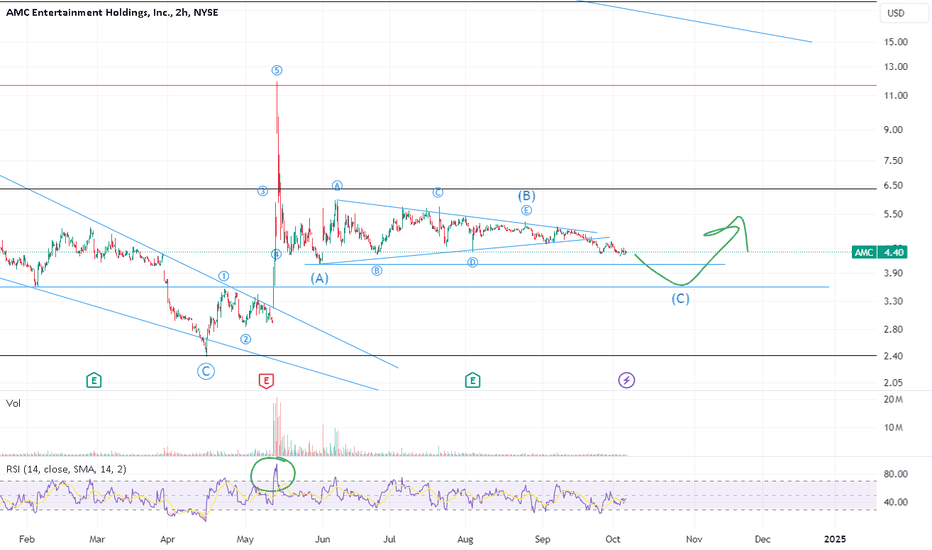Click the Mar time axis label
The width and height of the screenshot is (932, 550).
tap(97, 539)
